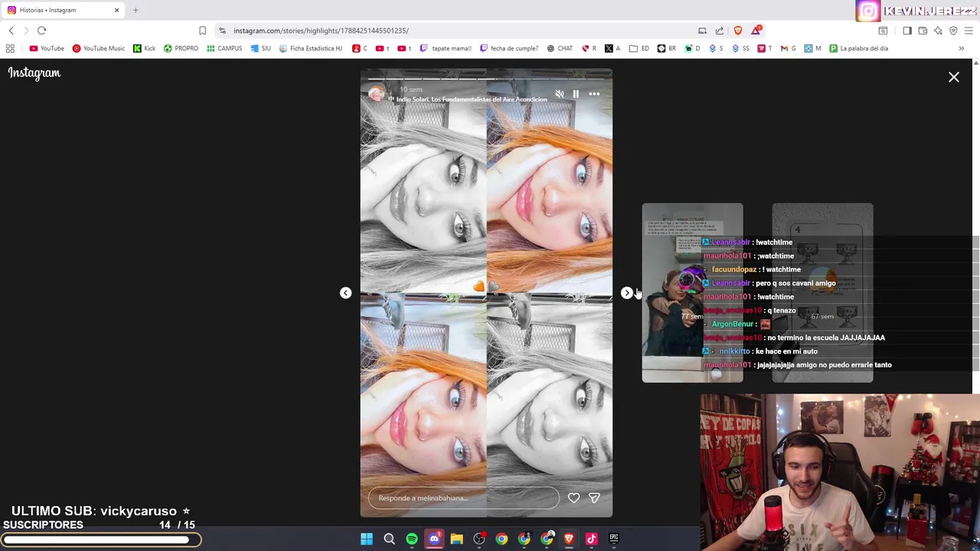
Task: Bookmark this page icon in address bar
Action: (x=202, y=31)
